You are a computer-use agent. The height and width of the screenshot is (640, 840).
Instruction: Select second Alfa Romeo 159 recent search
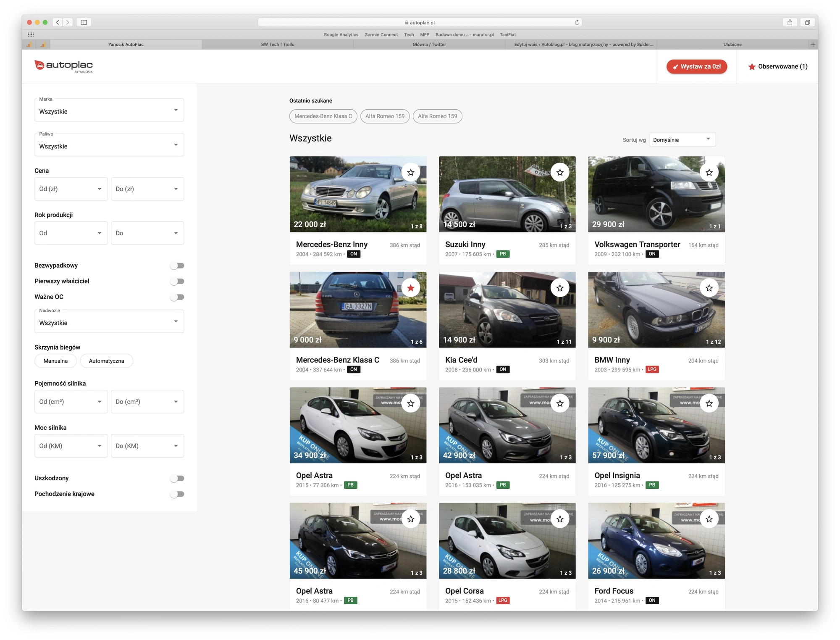[437, 116]
